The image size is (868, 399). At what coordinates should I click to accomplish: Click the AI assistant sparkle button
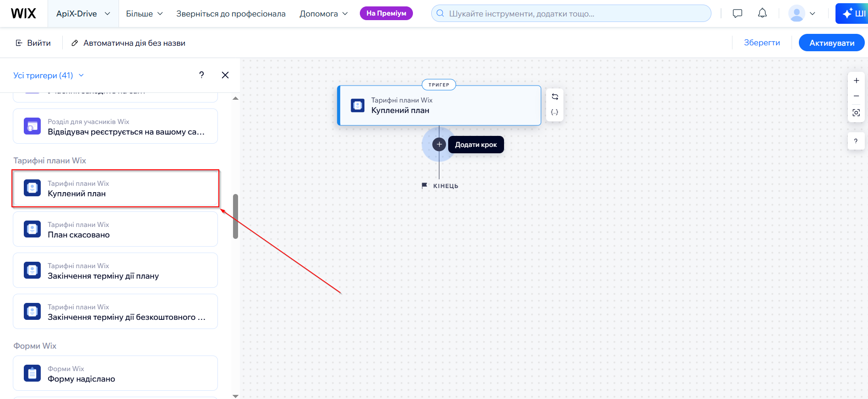click(x=852, y=13)
